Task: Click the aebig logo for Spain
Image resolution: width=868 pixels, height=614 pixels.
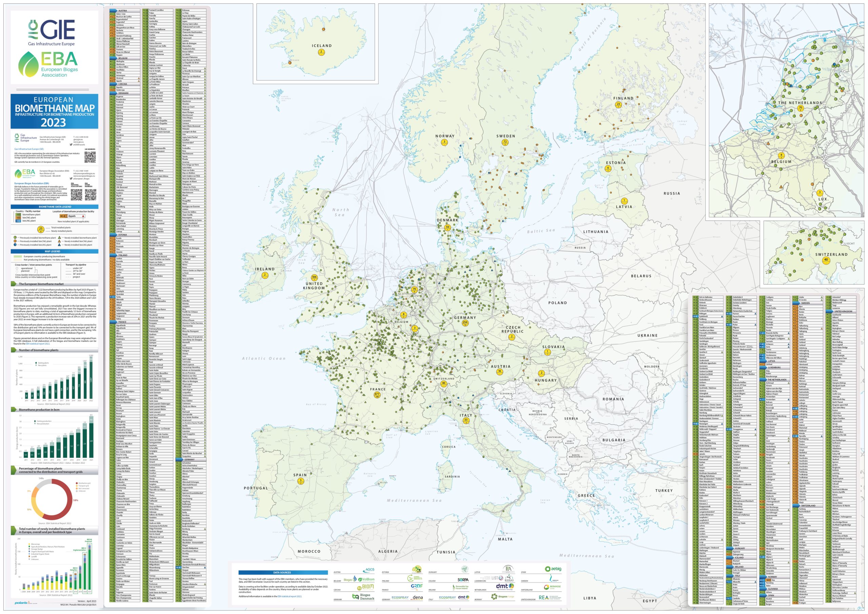Action: click(553, 569)
